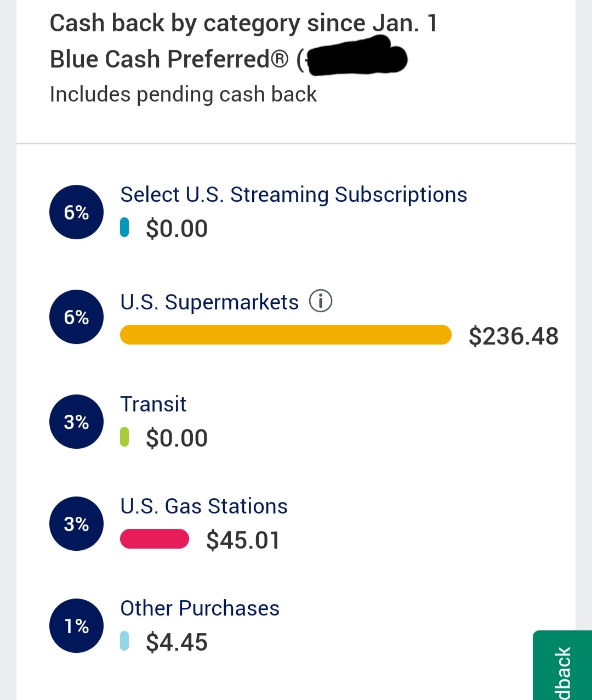This screenshot has height=700, width=592.
Task: Select the 1% badge for Other Purchases
Action: [76, 626]
